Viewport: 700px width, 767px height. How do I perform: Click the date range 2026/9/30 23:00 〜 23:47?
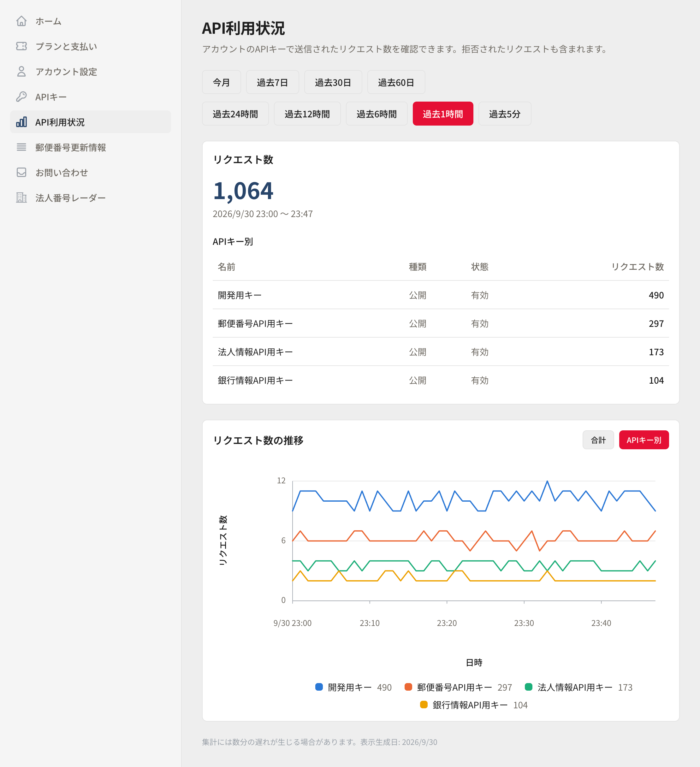pyautogui.click(x=263, y=214)
